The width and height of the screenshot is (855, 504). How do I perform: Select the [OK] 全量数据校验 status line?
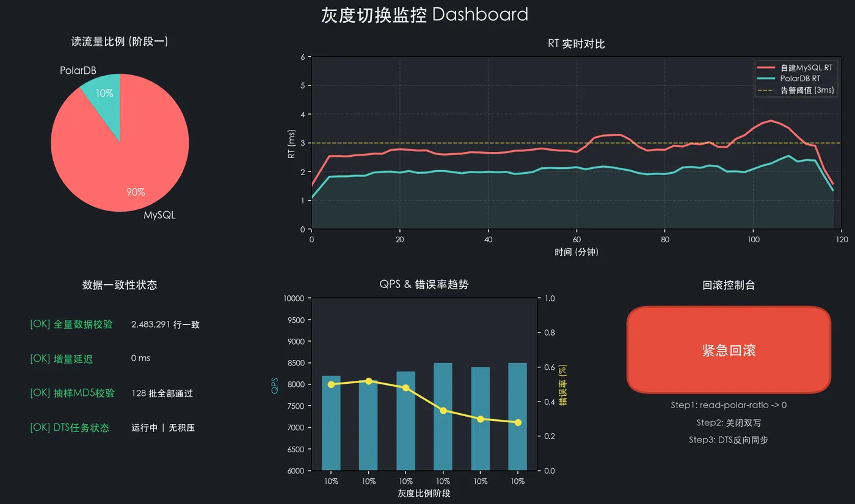tap(71, 324)
